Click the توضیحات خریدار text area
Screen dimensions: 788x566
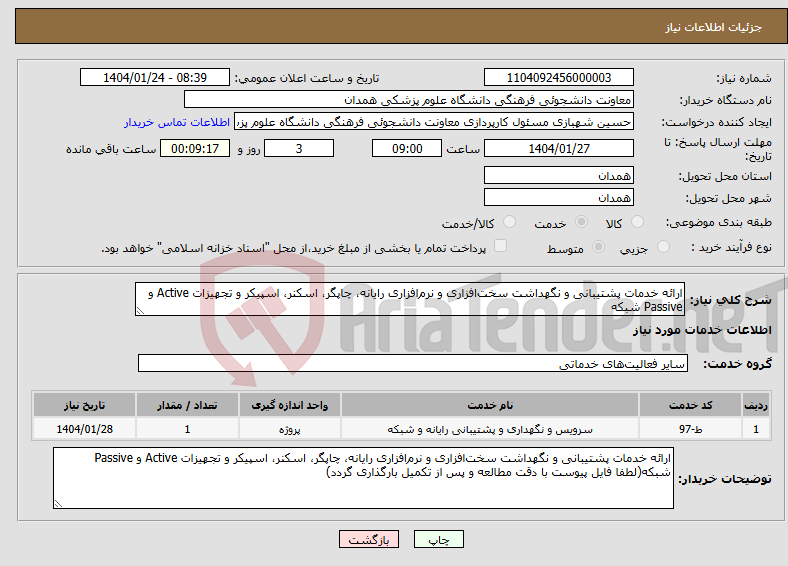pos(363,478)
